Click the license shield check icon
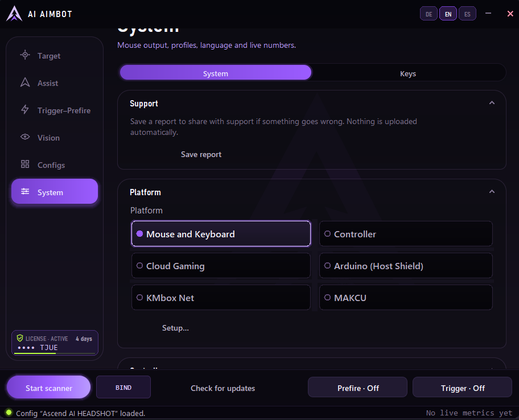Viewport: 519px width, 420px height. click(20, 338)
